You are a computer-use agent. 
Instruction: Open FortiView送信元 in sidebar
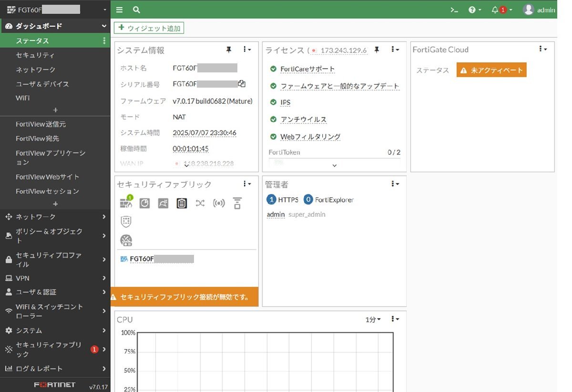click(x=41, y=124)
